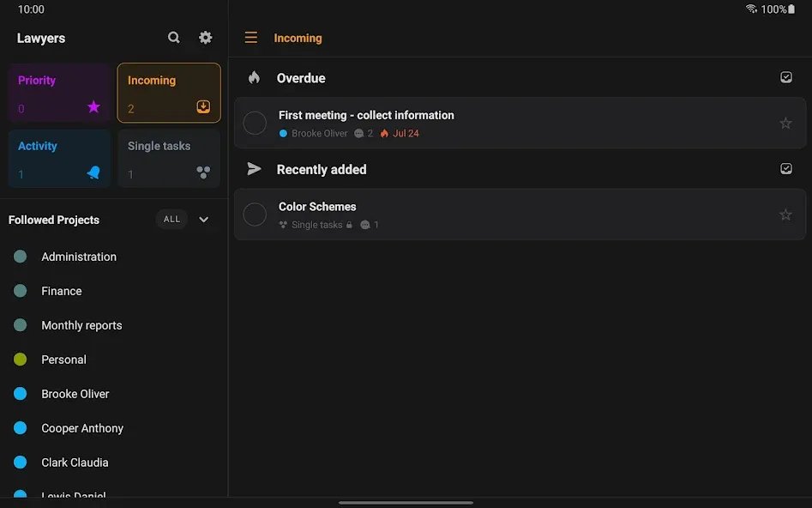Click the blue Activity bell icon
Viewport: 812px width, 508px height.
pos(93,172)
